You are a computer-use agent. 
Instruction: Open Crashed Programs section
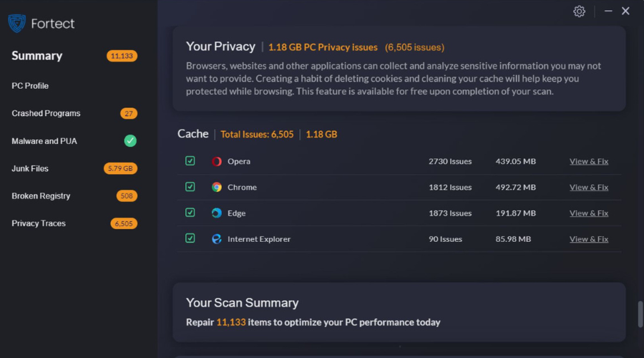tap(46, 113)
